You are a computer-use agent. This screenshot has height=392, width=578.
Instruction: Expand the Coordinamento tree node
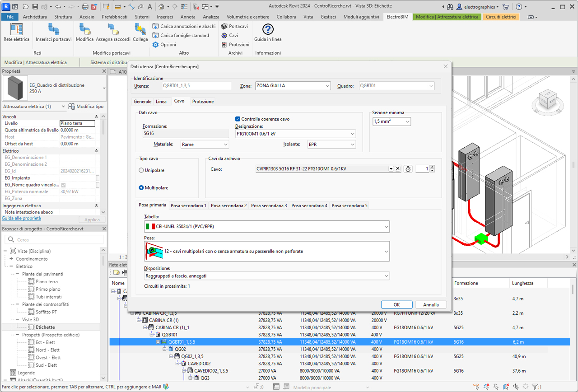(x=11, y=259)
